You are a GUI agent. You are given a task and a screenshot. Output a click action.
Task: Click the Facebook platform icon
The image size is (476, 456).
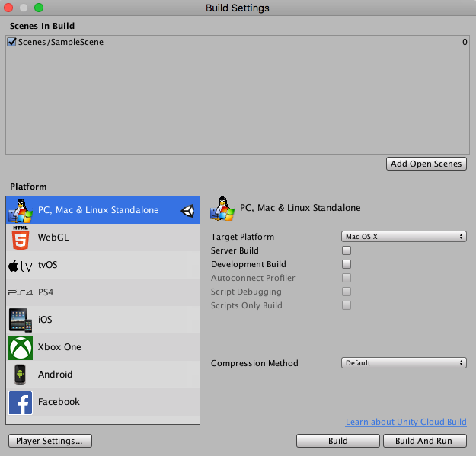(21, 402)
